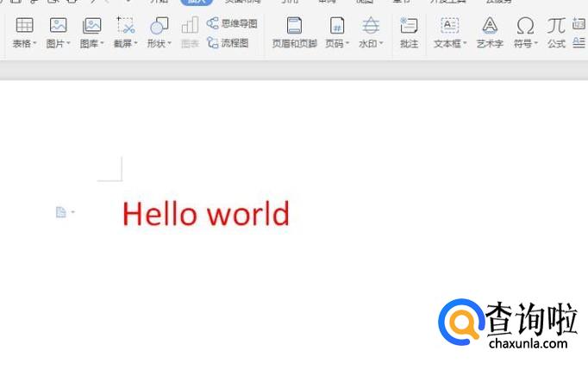Expand the 页码 dropdown arrow
The height and width of the screenshot is (370, 588).
click(x=347, y=43)
